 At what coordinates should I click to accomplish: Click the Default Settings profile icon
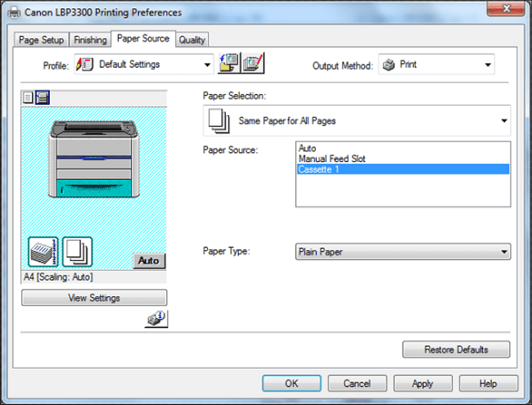(84, 64)
